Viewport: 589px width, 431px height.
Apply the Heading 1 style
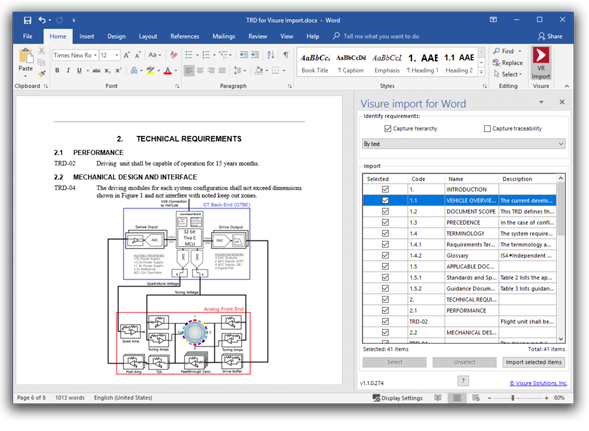point(423,63)
